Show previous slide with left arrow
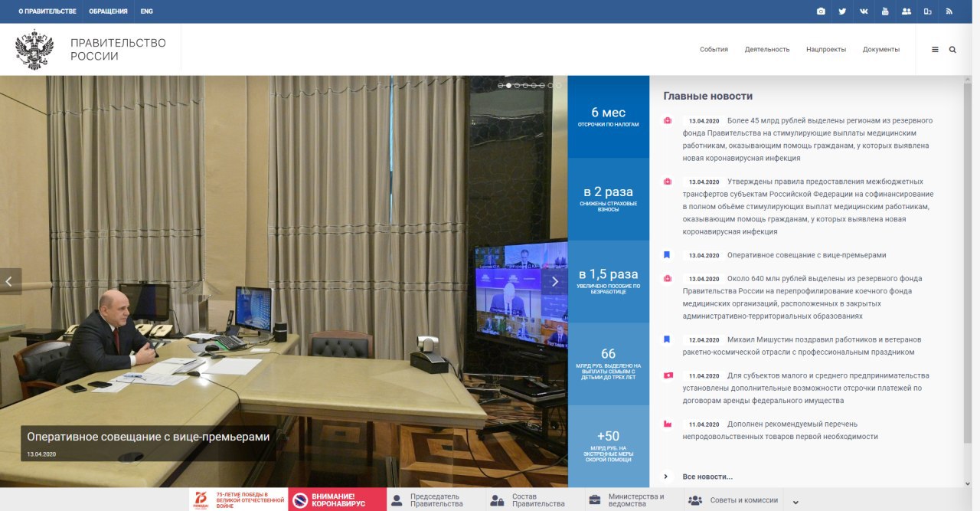 pos(9,281)
